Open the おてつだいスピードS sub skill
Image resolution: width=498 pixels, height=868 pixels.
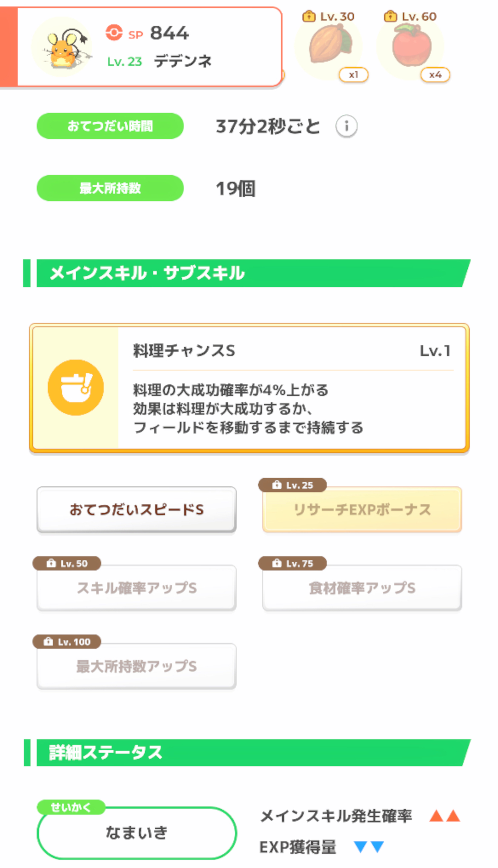pos(137,510)
